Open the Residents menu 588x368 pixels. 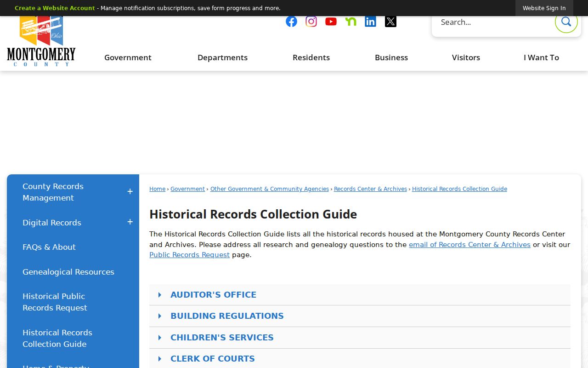pyautogui.click(x=311, y=57)
